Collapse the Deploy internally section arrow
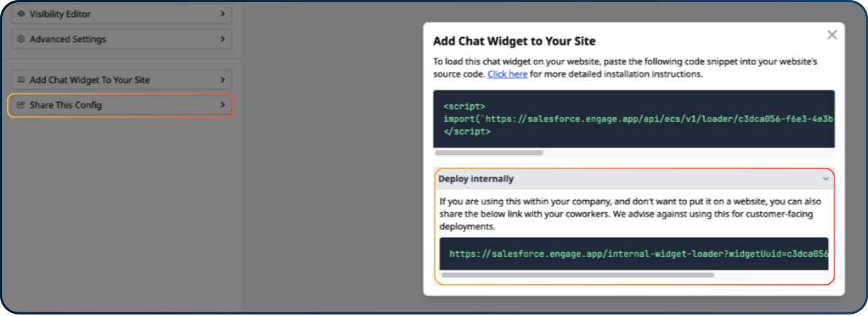This screenshot has width=868, height=316. click(x=826, y=179)
